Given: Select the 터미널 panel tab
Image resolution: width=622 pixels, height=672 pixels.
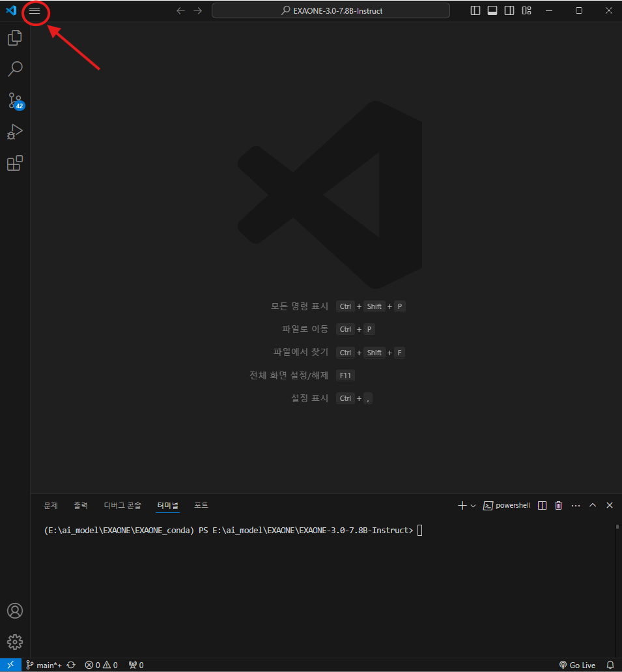Looking at the screenshot, I should [167, 505].
